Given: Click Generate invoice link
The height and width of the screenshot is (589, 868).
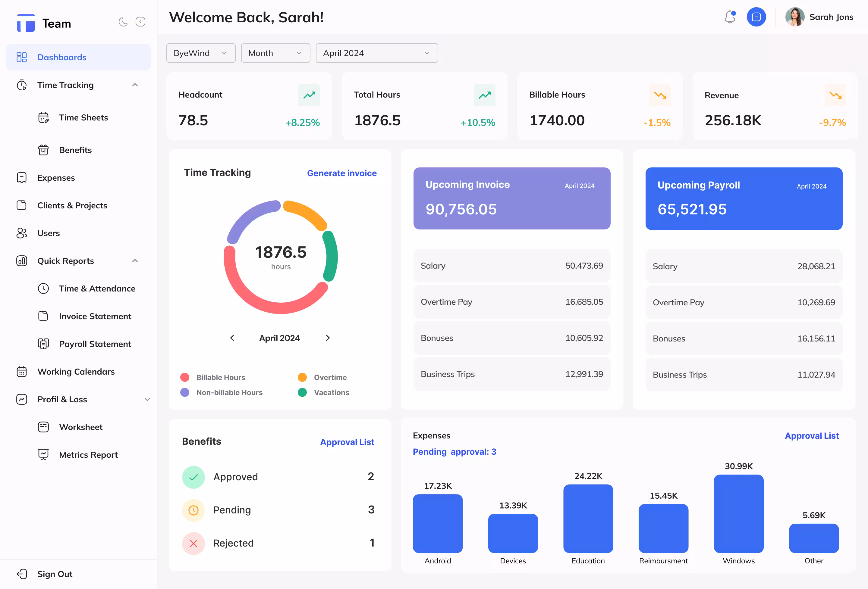Looking at the screenshot, I should pos(341,173).
